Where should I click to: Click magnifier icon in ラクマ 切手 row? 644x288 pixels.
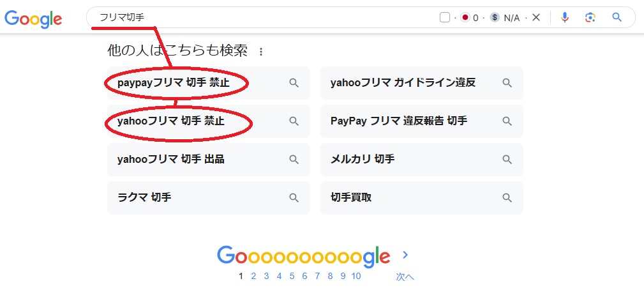294,197
